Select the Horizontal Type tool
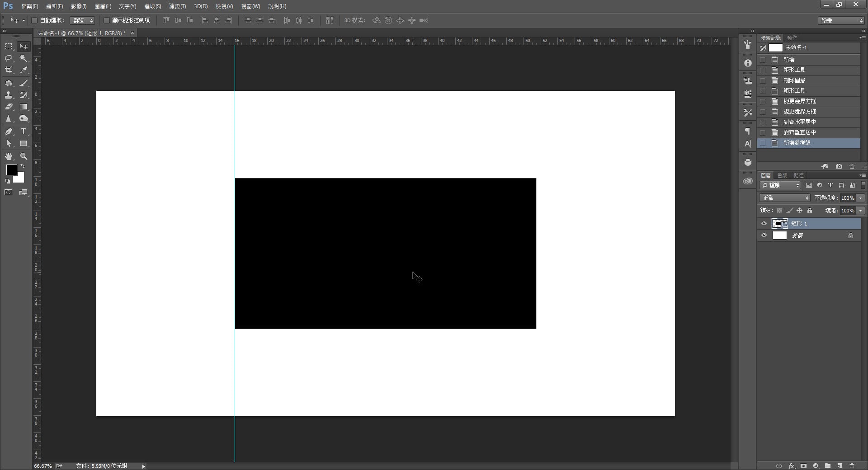The height and width of the screenshot is (470, 868). [24, 132]
